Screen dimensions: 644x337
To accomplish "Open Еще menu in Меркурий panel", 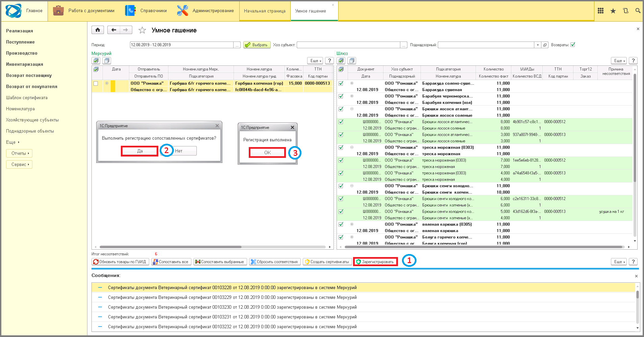I will pos(316,61).
